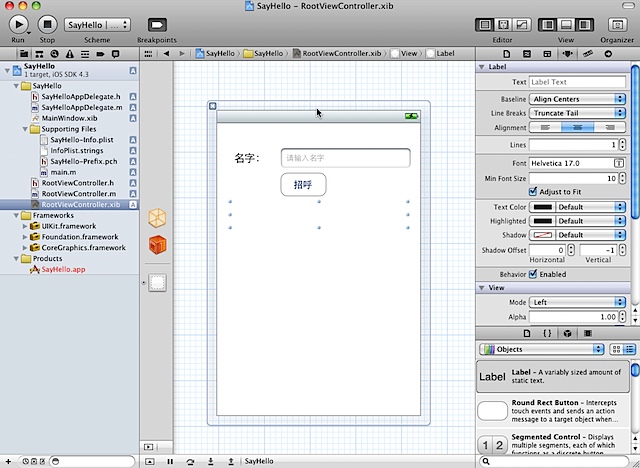
Task: Click the font picker T icon
Action: (x=620, y=162)
